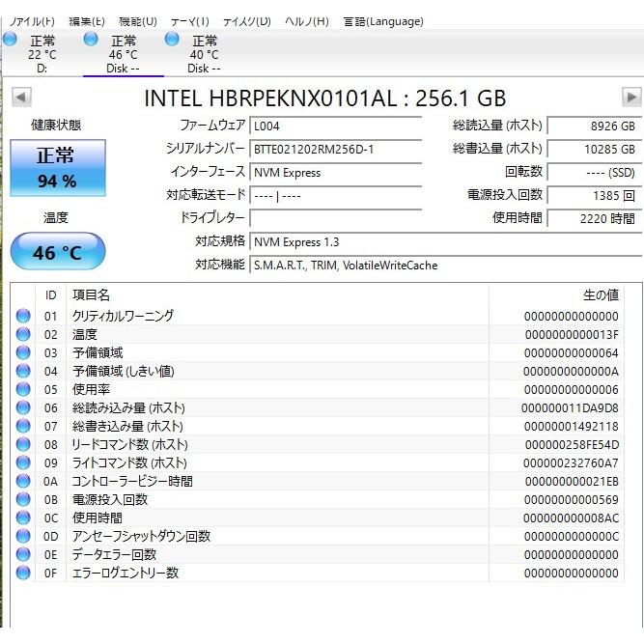Viewport: 644px width, 644px height.
Task: Open the ファイル(F) menu
Action: pos(32,21)
